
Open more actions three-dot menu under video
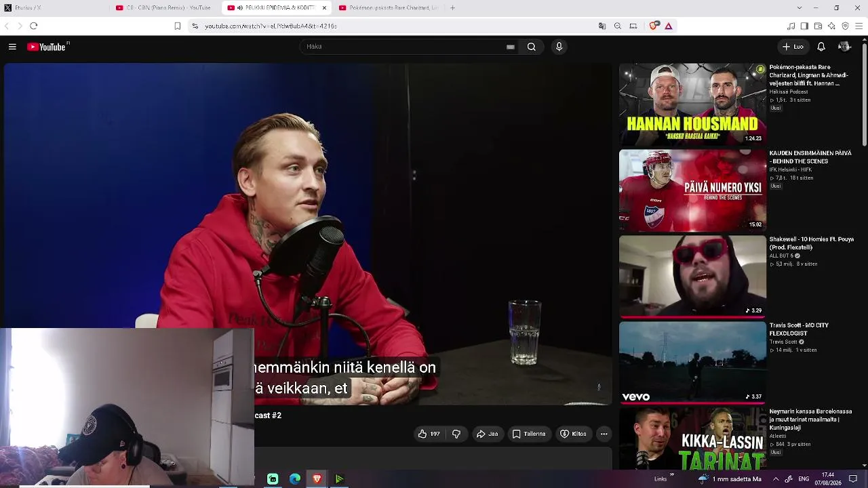coord(604,434)
